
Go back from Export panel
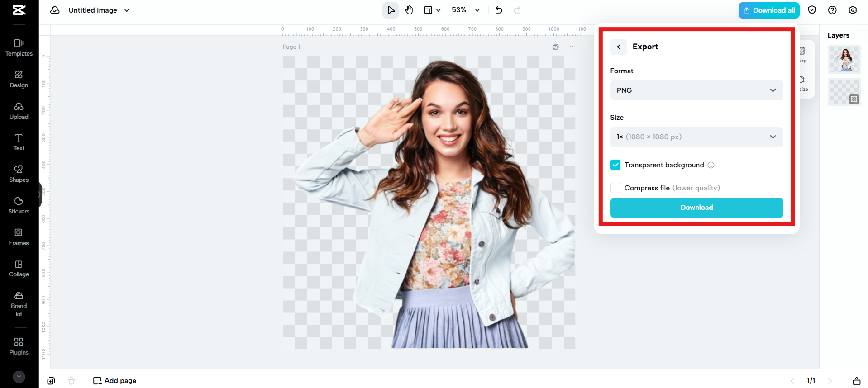[618, 47]
